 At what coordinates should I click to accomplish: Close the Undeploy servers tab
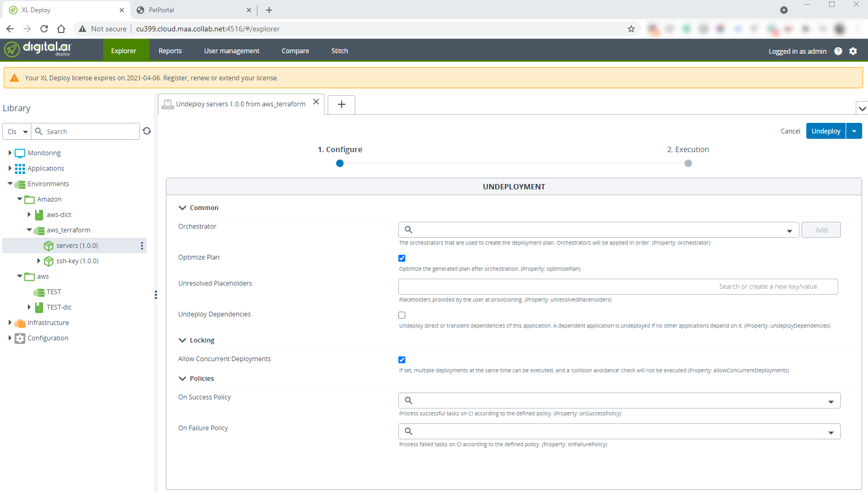[316, 102]
